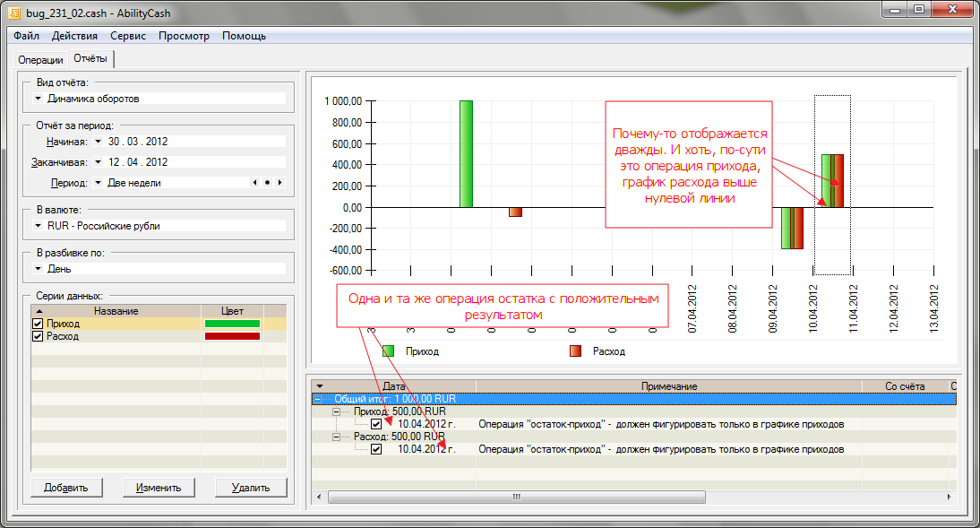Click the green color swatch for Приход
Viewport: 980px width, 528px height.
click(232, 324)
